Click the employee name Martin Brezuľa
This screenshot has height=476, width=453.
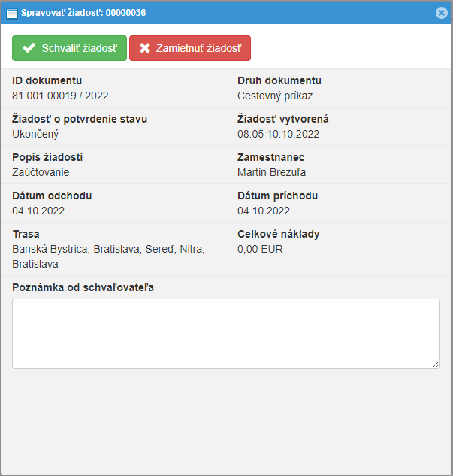pos(272,172)
